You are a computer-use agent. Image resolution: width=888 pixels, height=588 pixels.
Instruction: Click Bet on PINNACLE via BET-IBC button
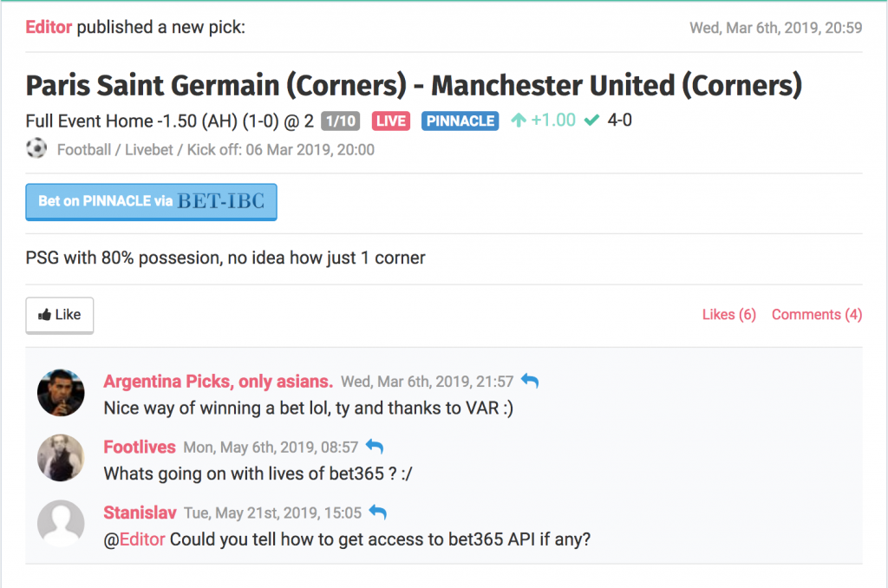point(151,202)
